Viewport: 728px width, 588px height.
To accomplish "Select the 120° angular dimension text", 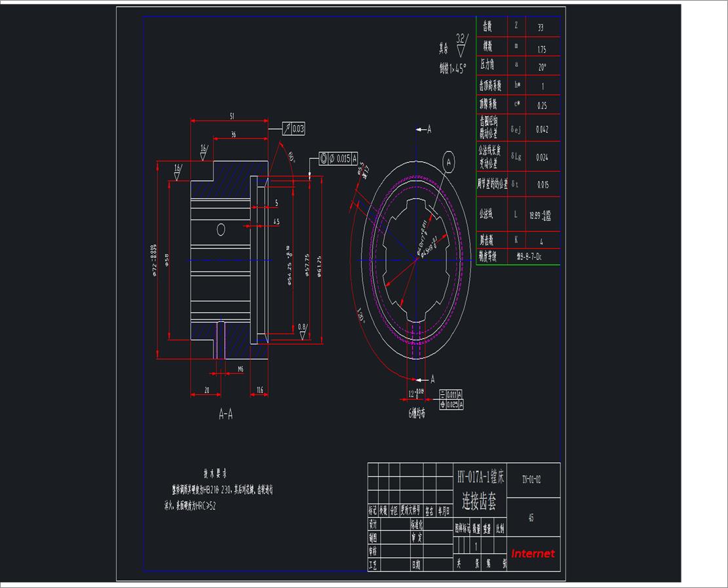I will (x=361, y=315).
